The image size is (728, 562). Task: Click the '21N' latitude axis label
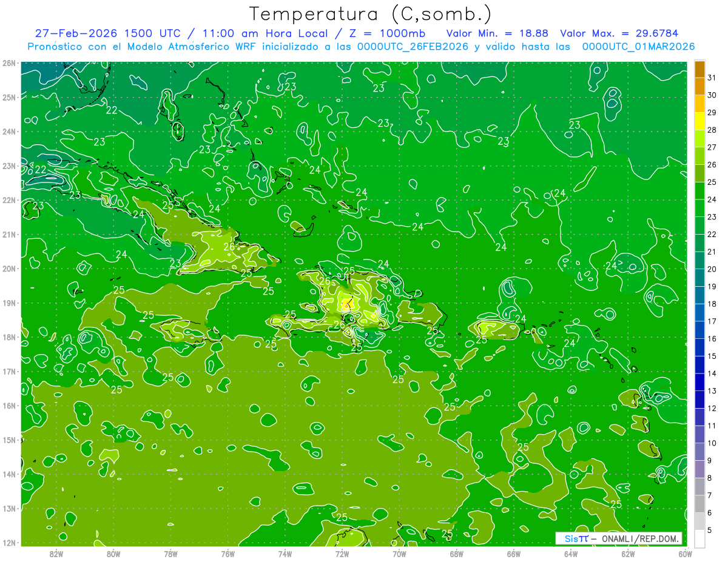pyautogui.click(x=9, y=234)
